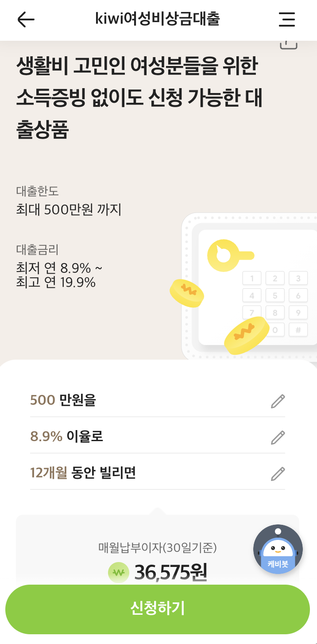317x644 pixels.
Task: Open the 케비봇 chatbot icon
Action: pos(278,549)
